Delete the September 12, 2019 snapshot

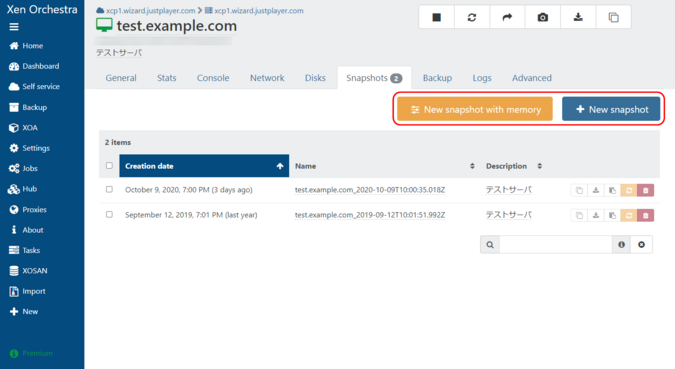[x=645, y=215]
